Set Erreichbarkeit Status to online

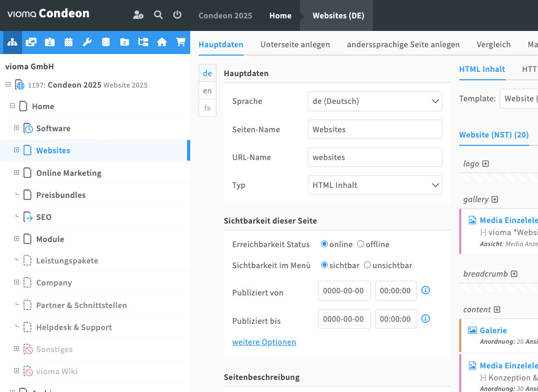pyautogui.click(x=324, y=244)
